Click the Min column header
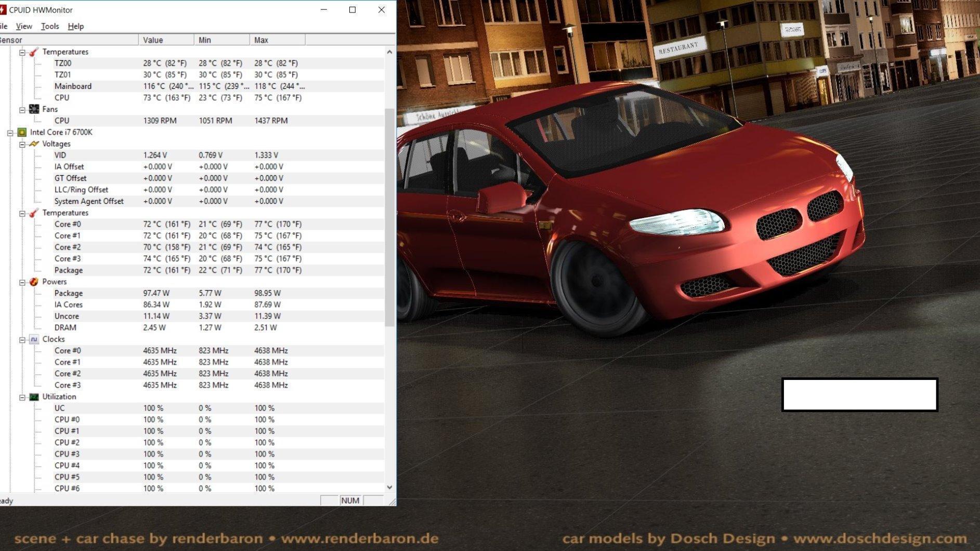 tap(222, 40)
